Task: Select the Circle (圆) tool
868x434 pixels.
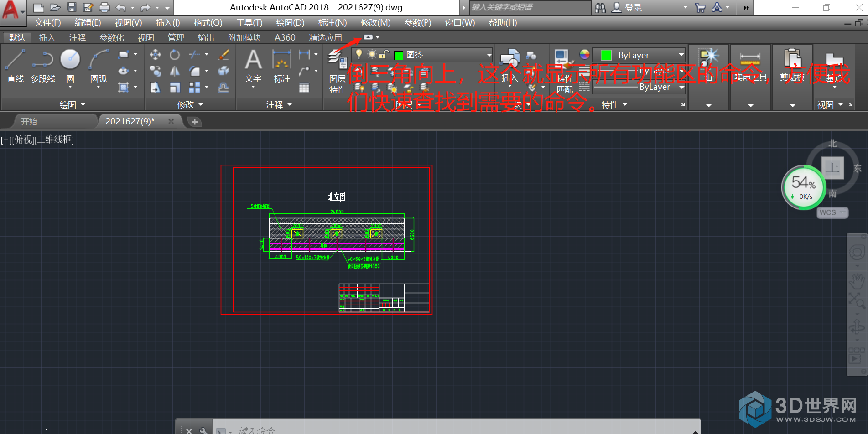Action: [x=70, y=59]
